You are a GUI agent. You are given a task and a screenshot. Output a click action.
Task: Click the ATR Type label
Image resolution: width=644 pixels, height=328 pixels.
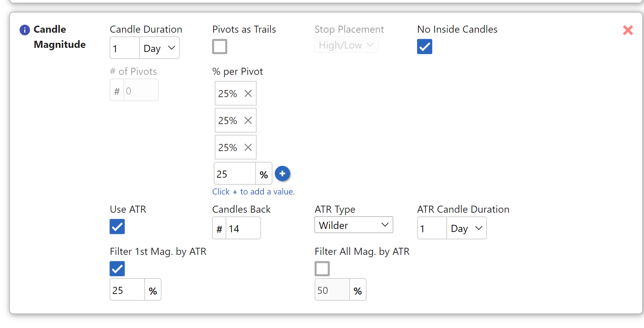pyautogui.click(x=335, y=209)
